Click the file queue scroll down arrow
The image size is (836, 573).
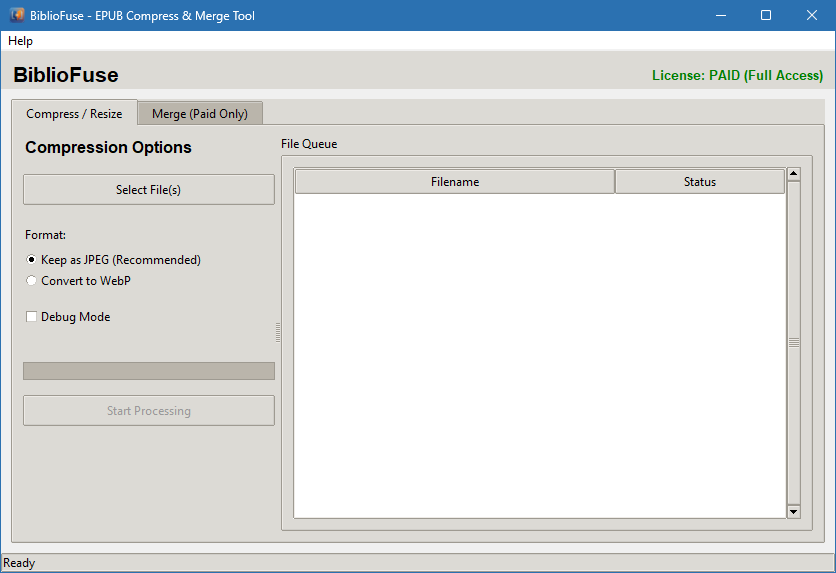[x=793, y=512]
